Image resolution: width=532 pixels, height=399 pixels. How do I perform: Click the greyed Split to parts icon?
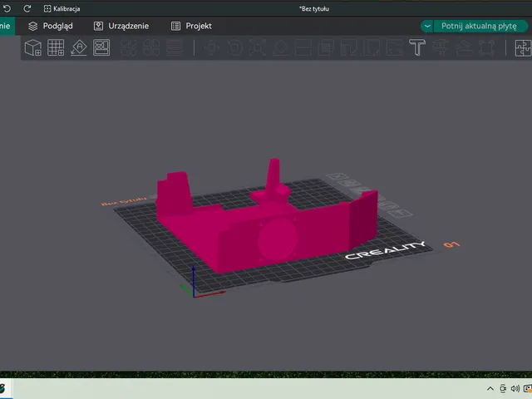click(151, 47)
